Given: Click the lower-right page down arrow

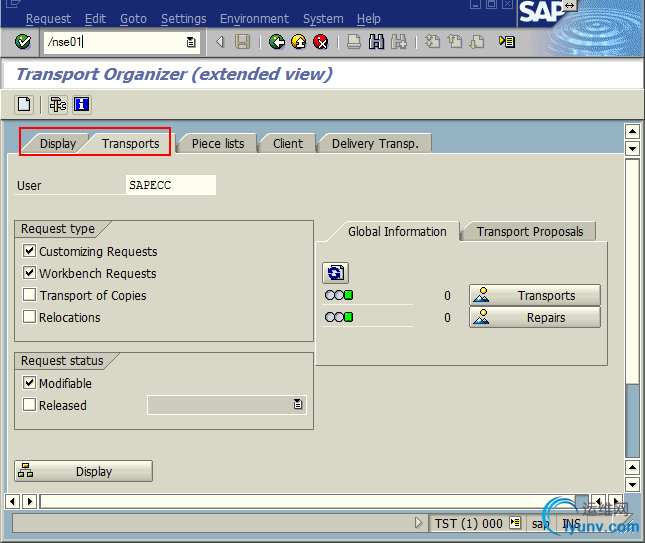Looking at the screenshot, I should point(632,484).
